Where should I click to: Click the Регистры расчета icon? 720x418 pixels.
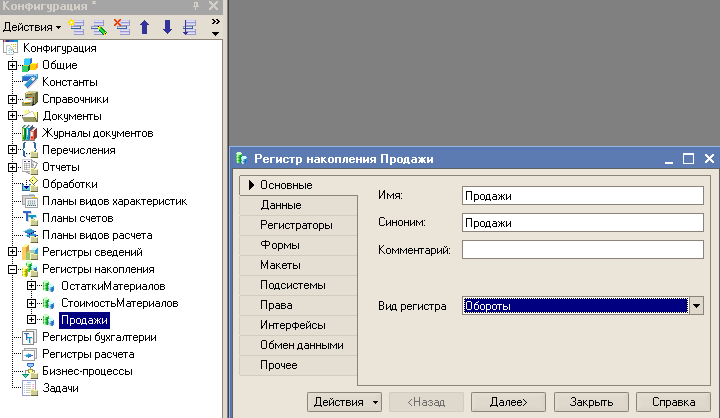[x=30, y=354]
